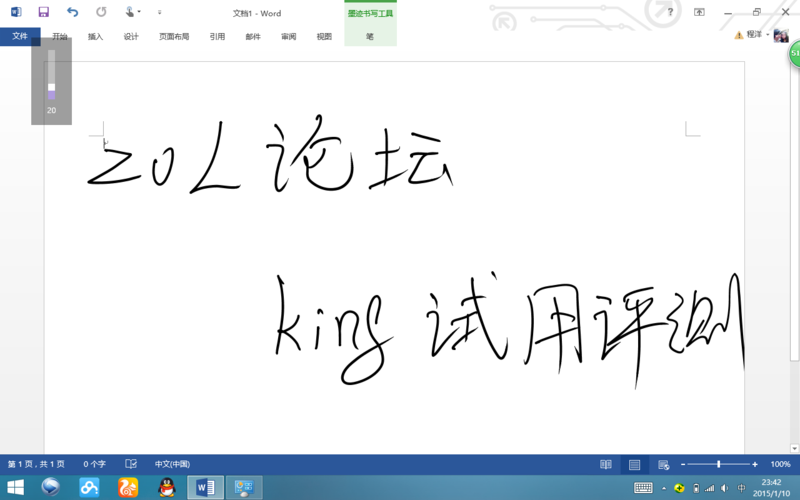Show hidden tray icons arrow

(664, 489)
